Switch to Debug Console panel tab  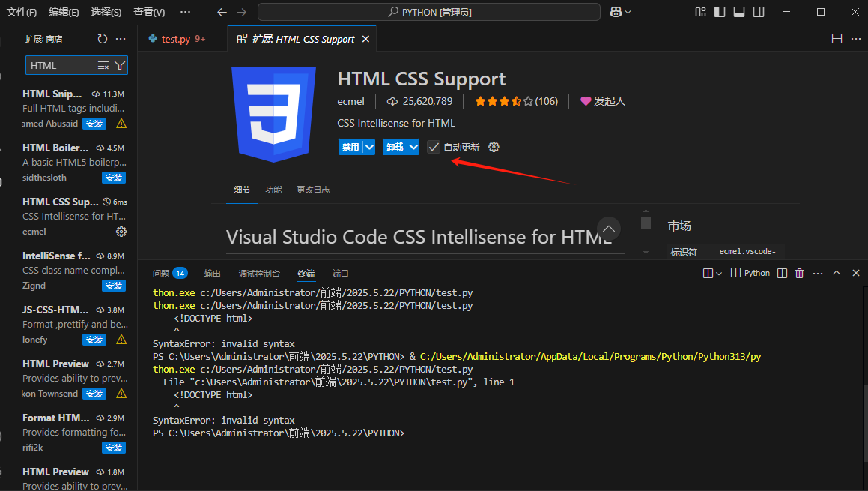[259, 273]
